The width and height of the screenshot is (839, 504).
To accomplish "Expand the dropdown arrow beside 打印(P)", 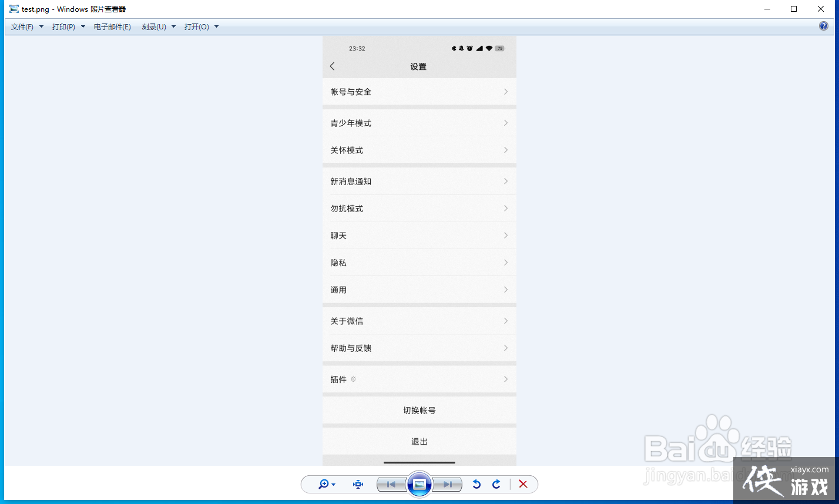I will pos(83,26).
